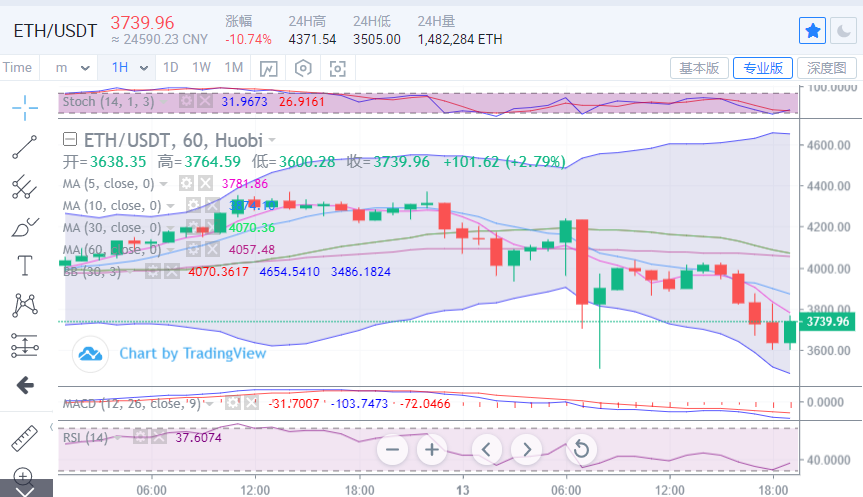Select the text annotation tool

(25, 266)
